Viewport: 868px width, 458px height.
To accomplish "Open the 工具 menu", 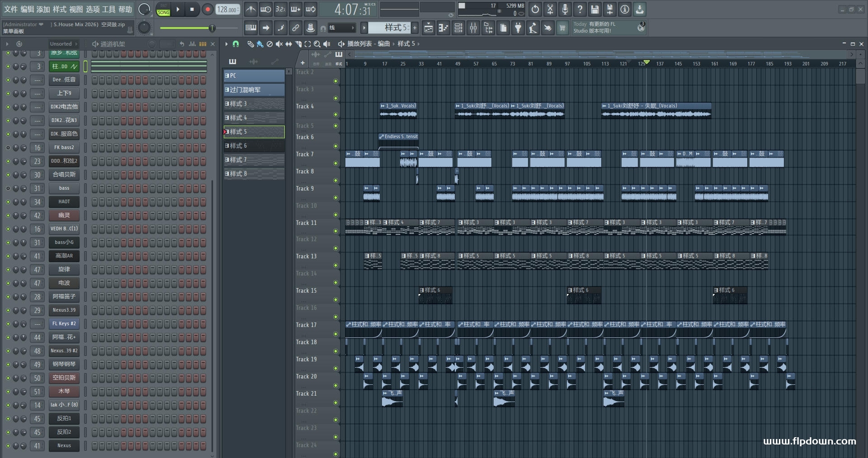I will coord(108,9).
